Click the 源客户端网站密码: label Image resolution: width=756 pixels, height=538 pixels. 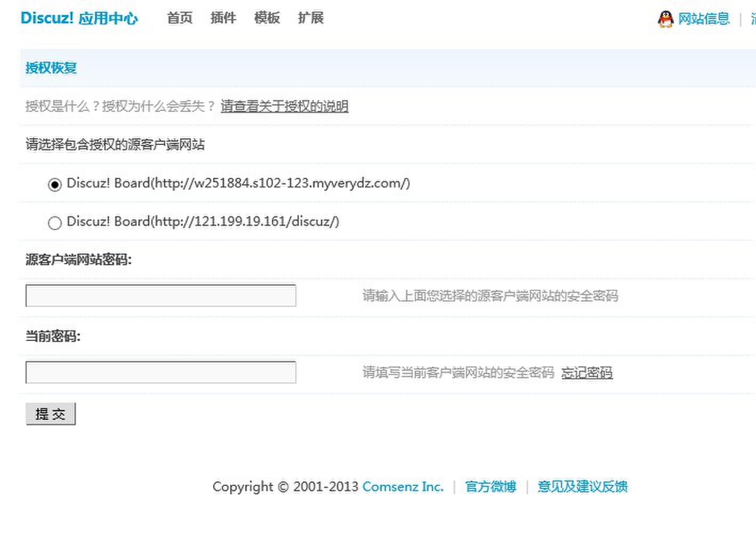tap(78, 259)
